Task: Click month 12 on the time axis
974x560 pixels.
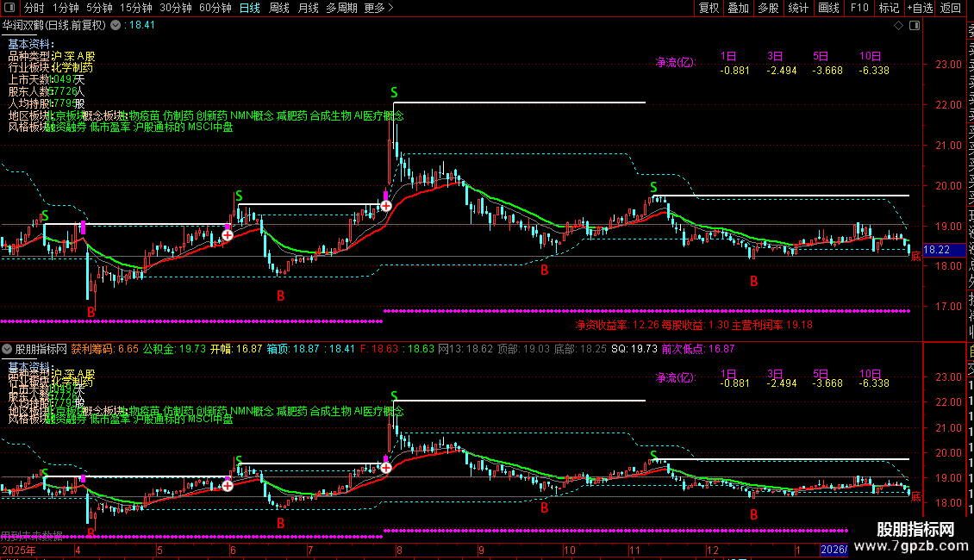Action: 713,550
